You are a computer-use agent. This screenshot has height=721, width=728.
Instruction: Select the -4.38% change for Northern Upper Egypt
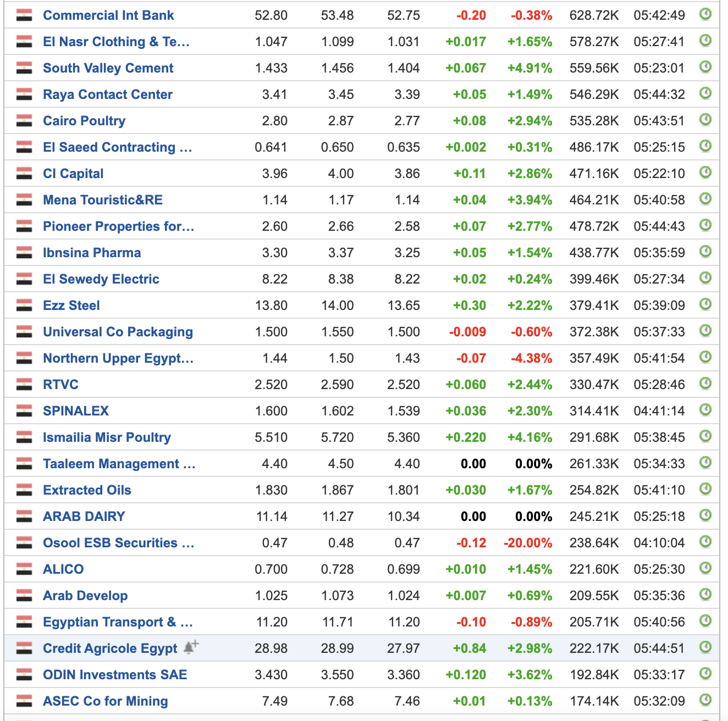click(531, 358)
